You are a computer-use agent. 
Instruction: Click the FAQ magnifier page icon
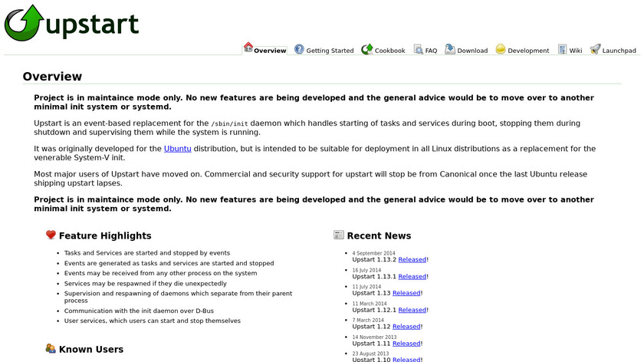pyautogui.click(x=418, y=49)
